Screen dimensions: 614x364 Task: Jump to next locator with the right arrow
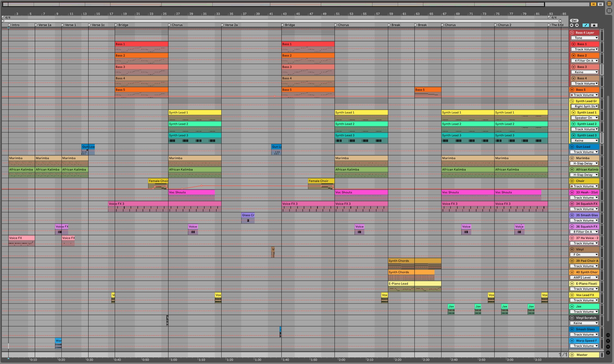pyautogui.click(x=577, y=25)
